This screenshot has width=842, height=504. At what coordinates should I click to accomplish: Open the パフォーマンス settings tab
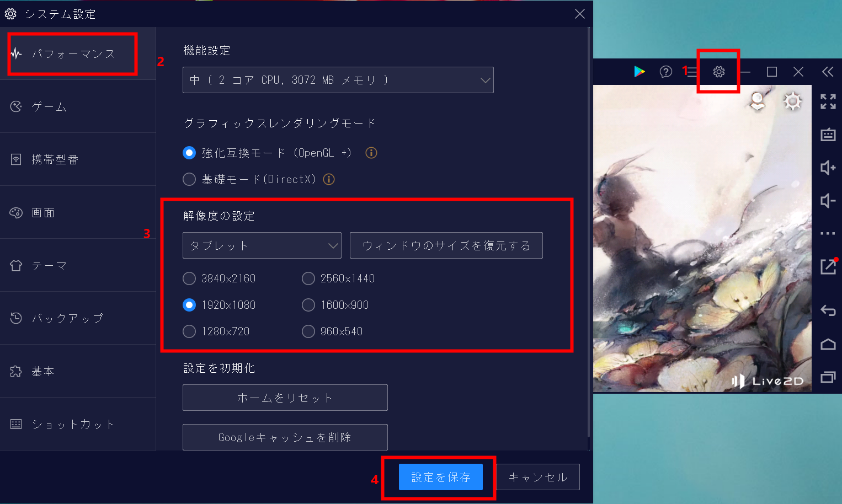pyautogui.click(x=78, y=53)
